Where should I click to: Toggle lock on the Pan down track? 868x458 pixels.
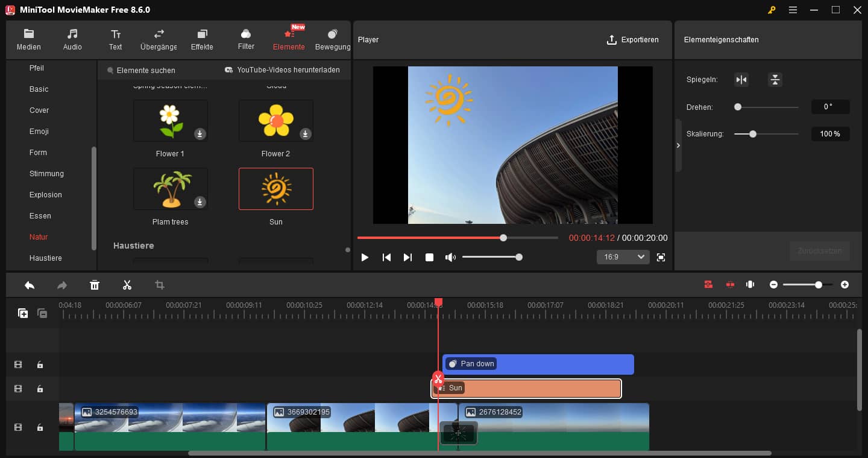point(40,364)
